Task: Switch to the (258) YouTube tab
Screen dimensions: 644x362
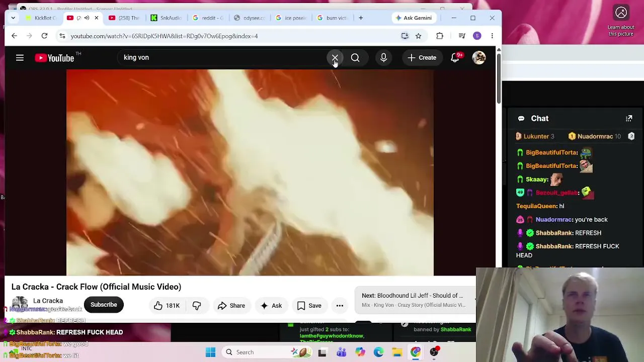Action: 124,18
